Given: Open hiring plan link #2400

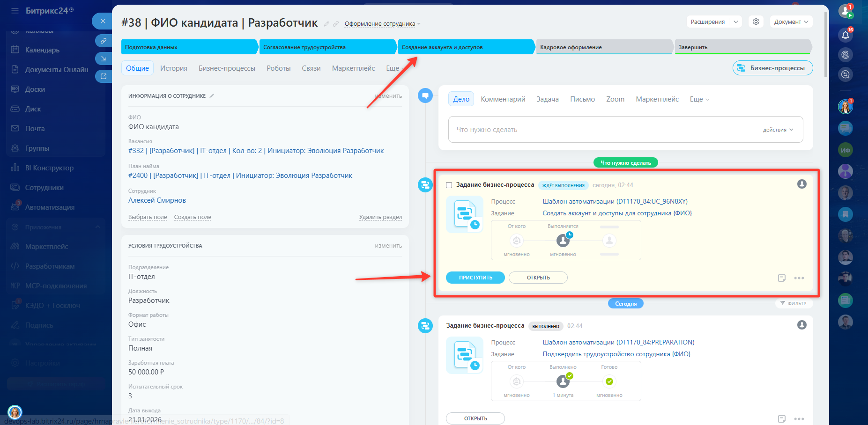Looking at the screenshot, I should (240, 176).
